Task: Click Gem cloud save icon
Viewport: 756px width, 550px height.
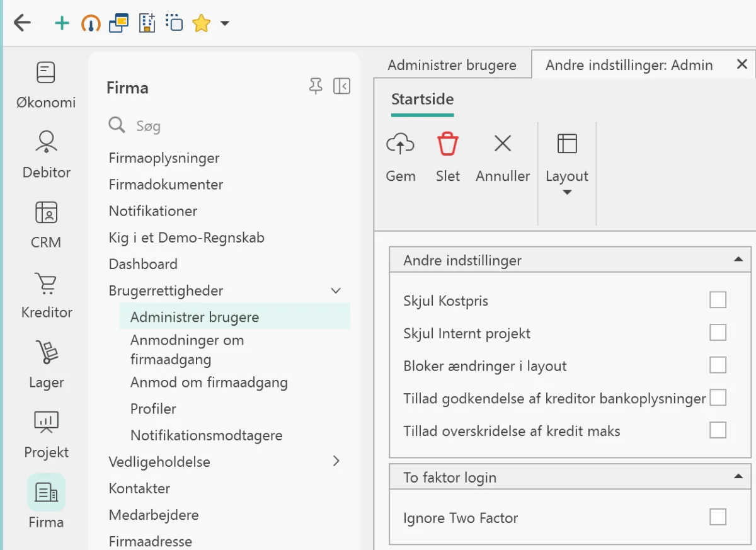Action: pos(400,144)
